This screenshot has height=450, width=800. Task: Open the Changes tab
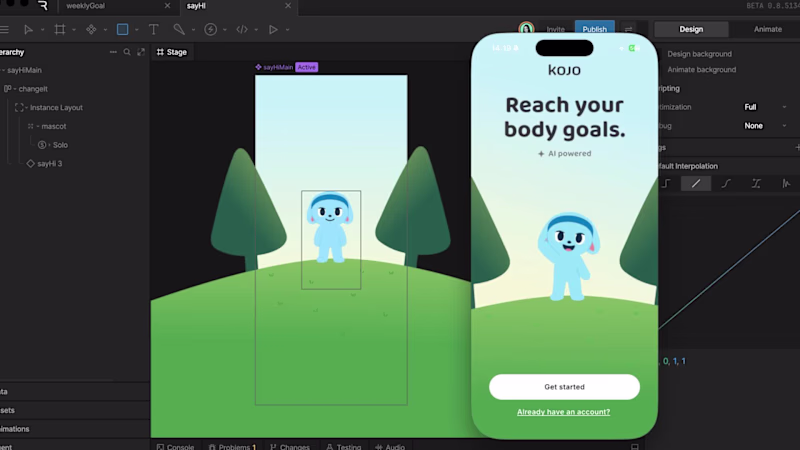click(290, 446)
